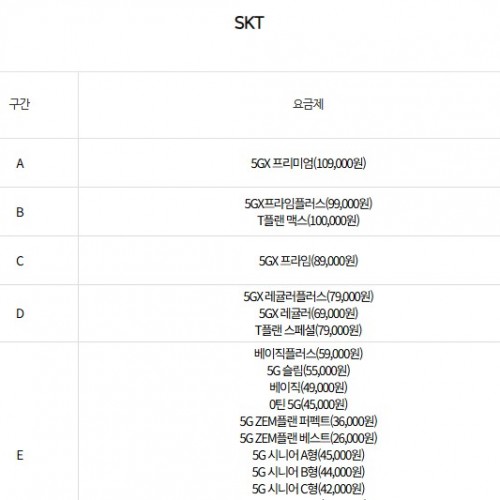Choose 5GX 레귤러플러스(79,000원) plan

tap(308, 296)
